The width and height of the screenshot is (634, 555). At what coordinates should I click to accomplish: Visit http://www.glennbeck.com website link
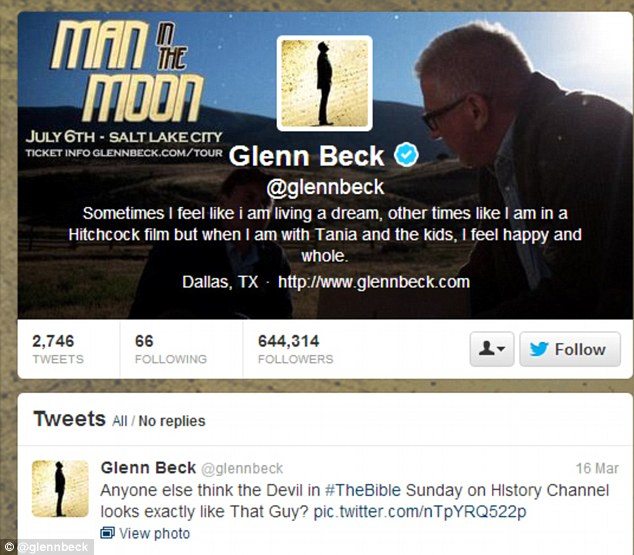click(x=374, y=282)
